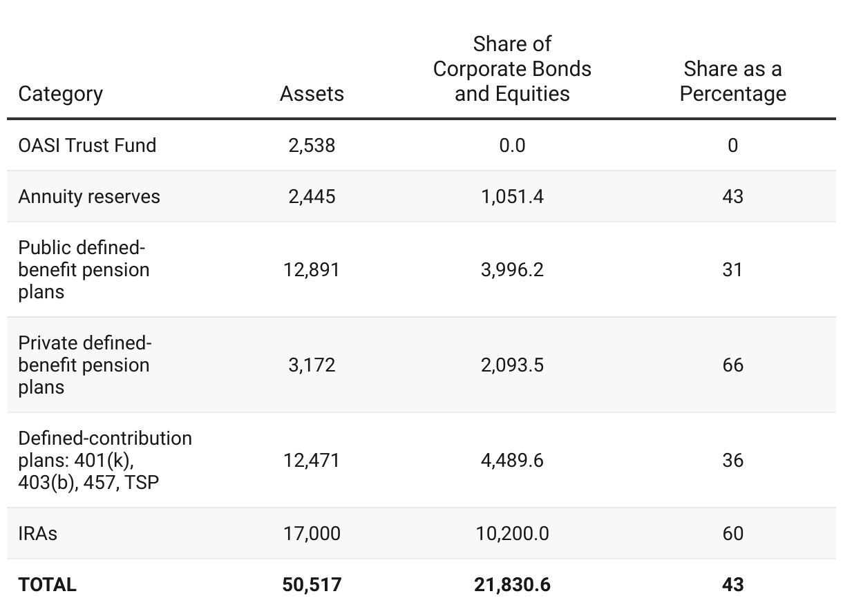Screen dimensions: 843x616
Task: Select the 2,538 assets value
Action: (312, 145)
